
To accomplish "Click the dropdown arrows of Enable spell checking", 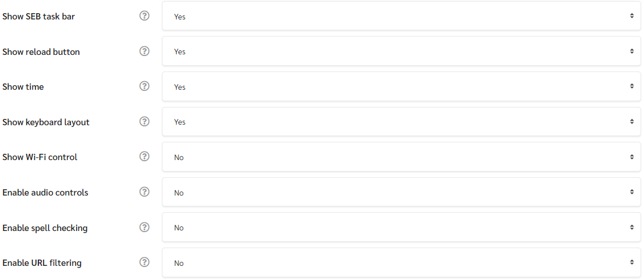I will [x=631, y=228].
